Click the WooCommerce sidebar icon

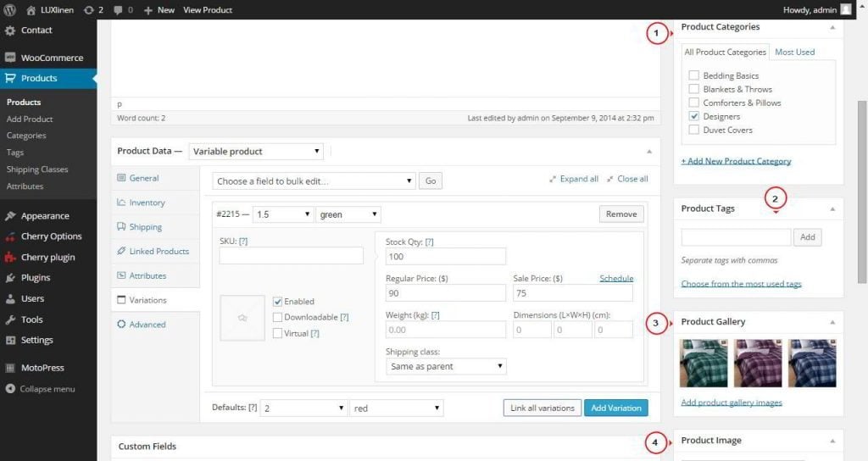[x=10, y=58]
